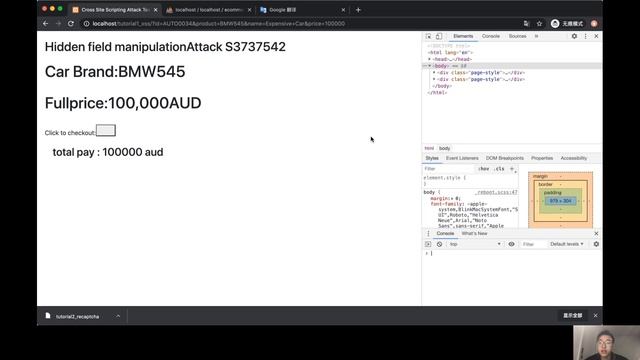The width and height of the screenshot is (640, 360).
Task: Open the DOM Breakpoints tab
Action: pos(504,158)
